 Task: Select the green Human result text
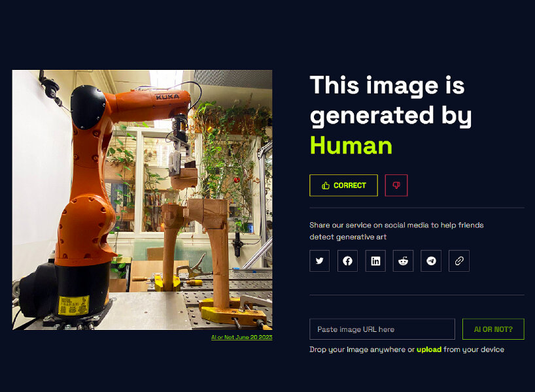tap(351, 146)
